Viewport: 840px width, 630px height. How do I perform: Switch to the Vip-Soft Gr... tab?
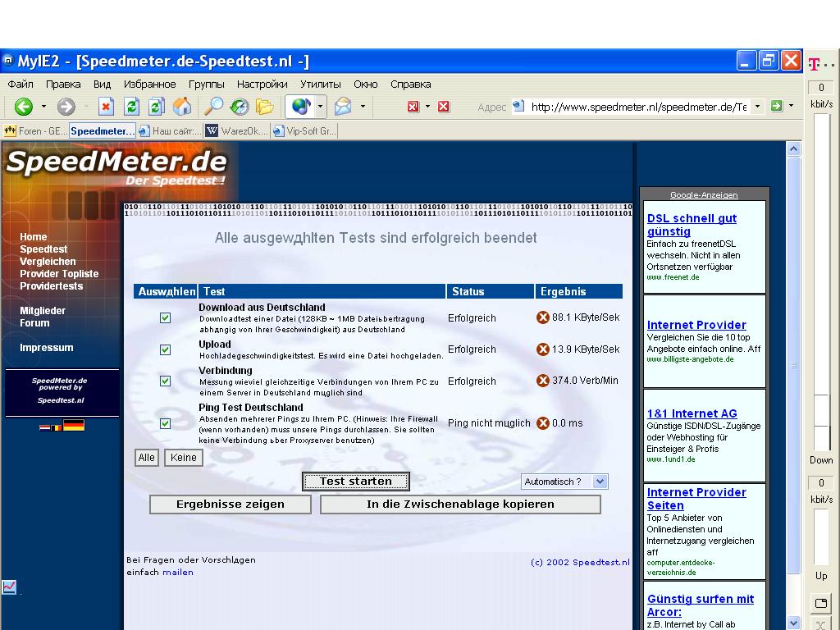click(304, 130)
